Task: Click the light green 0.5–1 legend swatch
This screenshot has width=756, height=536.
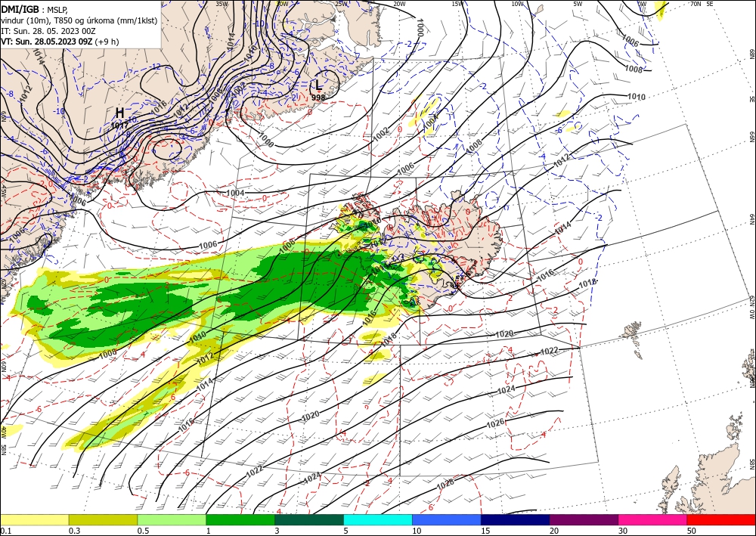Action: click(x=172, y=519)
